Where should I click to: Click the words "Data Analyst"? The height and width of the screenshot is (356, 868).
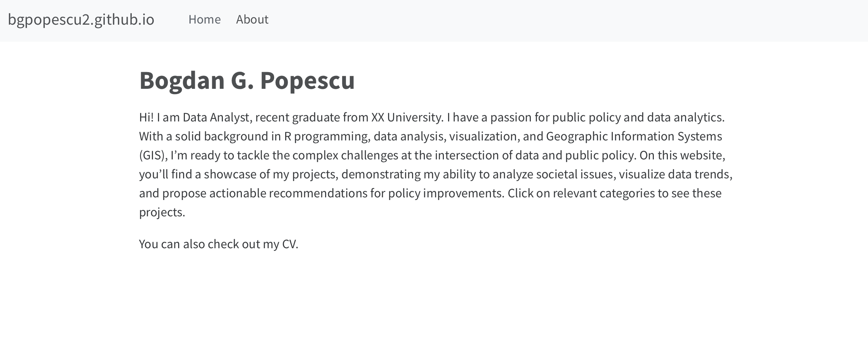coord(216,117)
